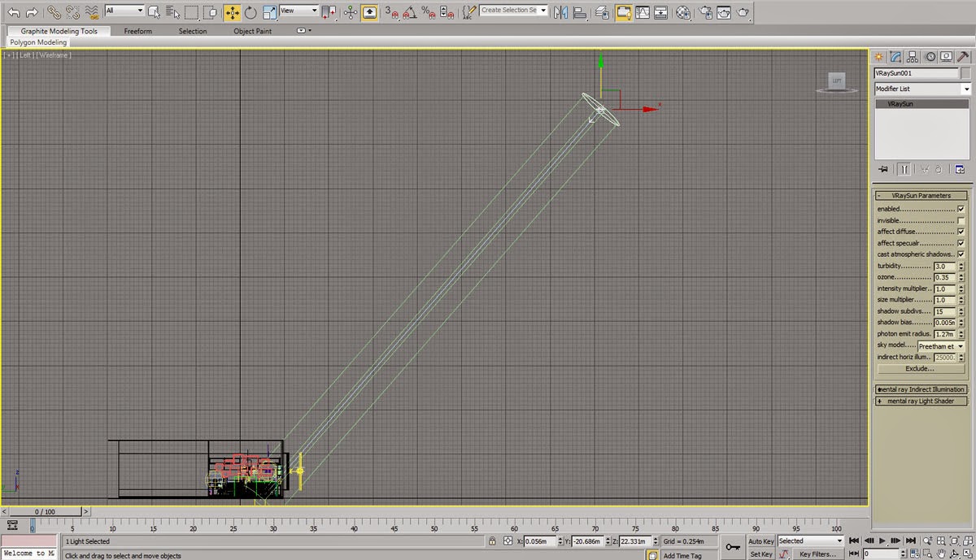The image size is (976, 560).
Task: Toggle the affect specular checkbox
Action: tap(961, 243)
